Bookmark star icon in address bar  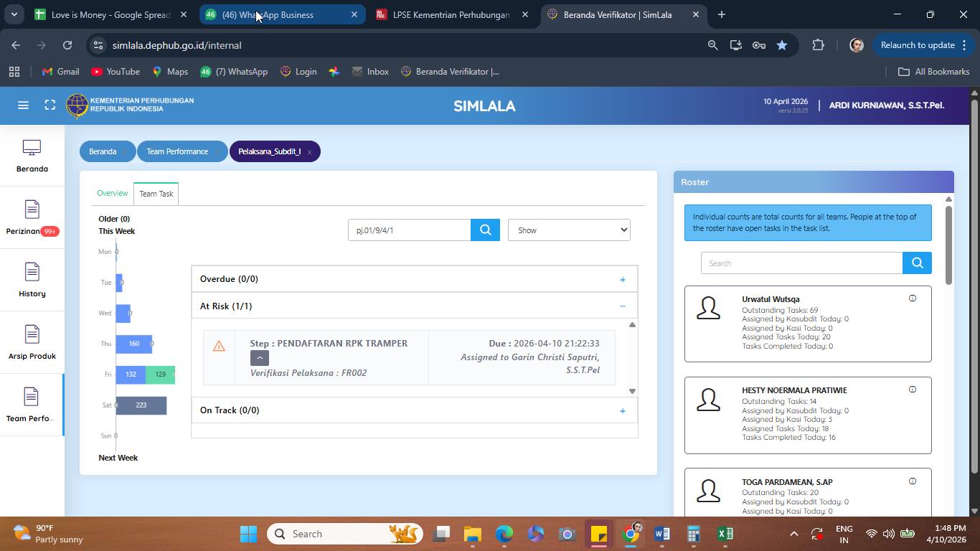(782, 45)
